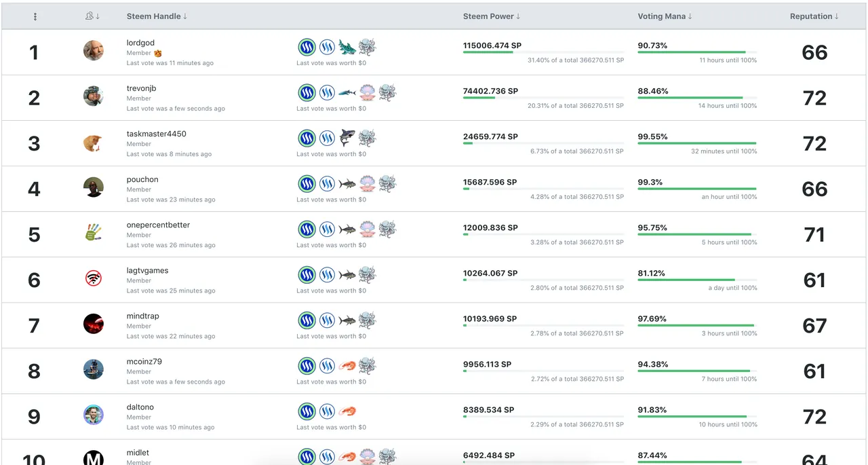This screenshot has height=465, width=868.
Task: Click the fish badge in mindtrap's row
Action: click(x=347, y=320)
